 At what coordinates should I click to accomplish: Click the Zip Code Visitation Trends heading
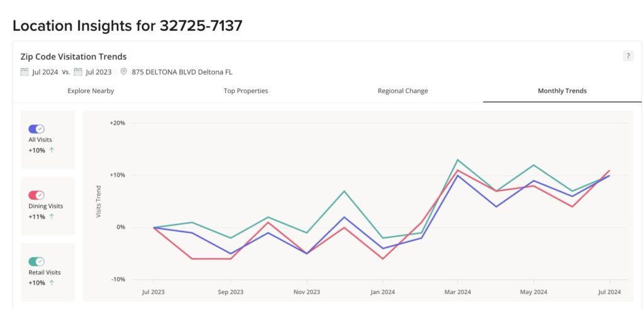[x=74, y=57]
